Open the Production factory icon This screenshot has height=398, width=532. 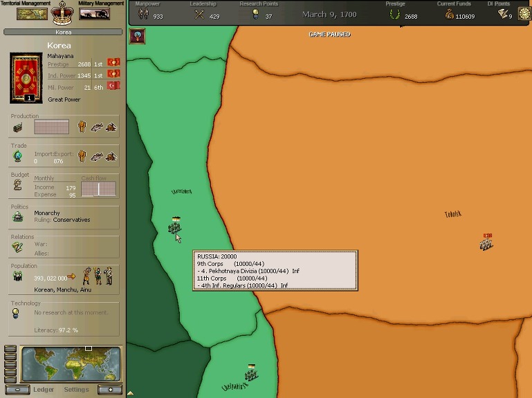(18, 127)
